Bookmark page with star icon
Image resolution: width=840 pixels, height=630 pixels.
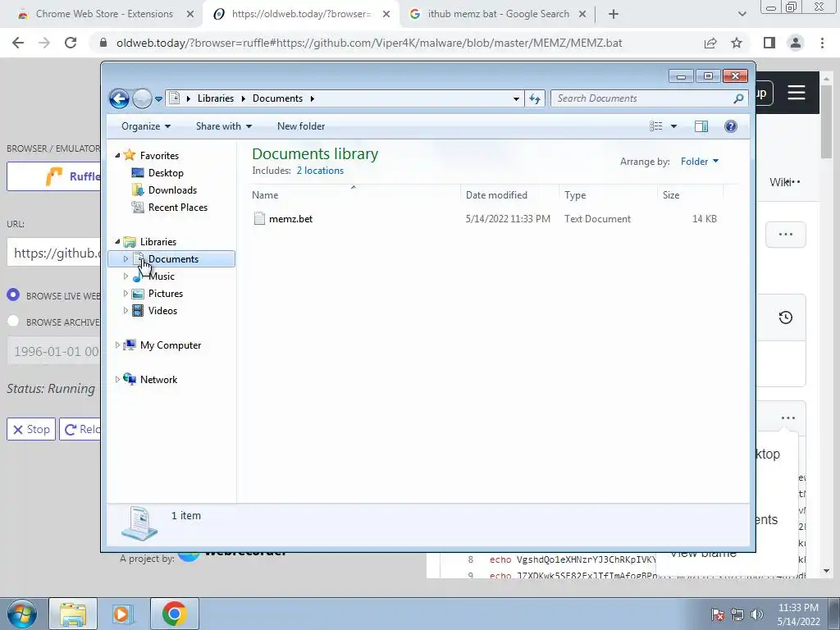(x=737, y=43)
